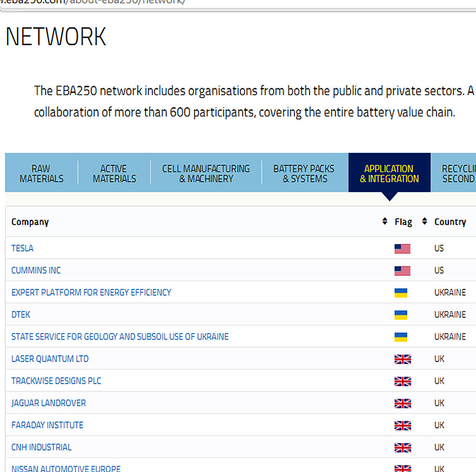The width and height of the screenshot is (476, 472).
Task: Open the TESLA company link
Action: pos(22,248)
